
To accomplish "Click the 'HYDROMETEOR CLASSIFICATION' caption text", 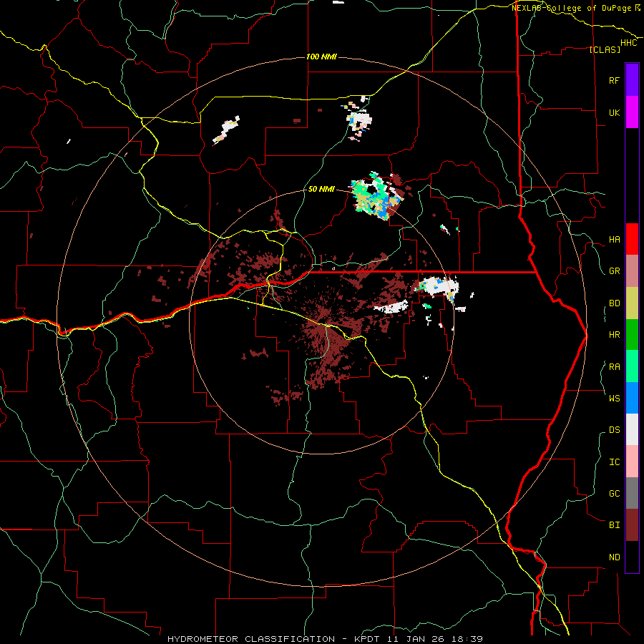I will pyautogui.click(x=251, y=639).
